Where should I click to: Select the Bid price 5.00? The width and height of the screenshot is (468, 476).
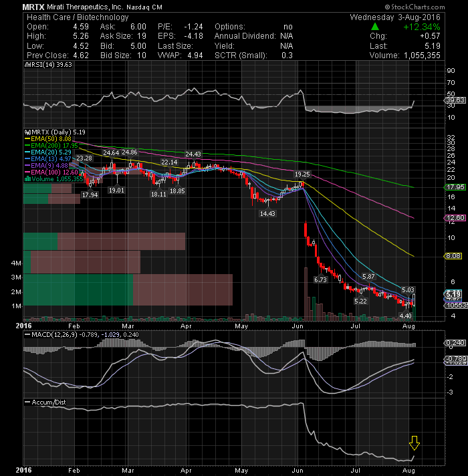click(x=138, y=46)
